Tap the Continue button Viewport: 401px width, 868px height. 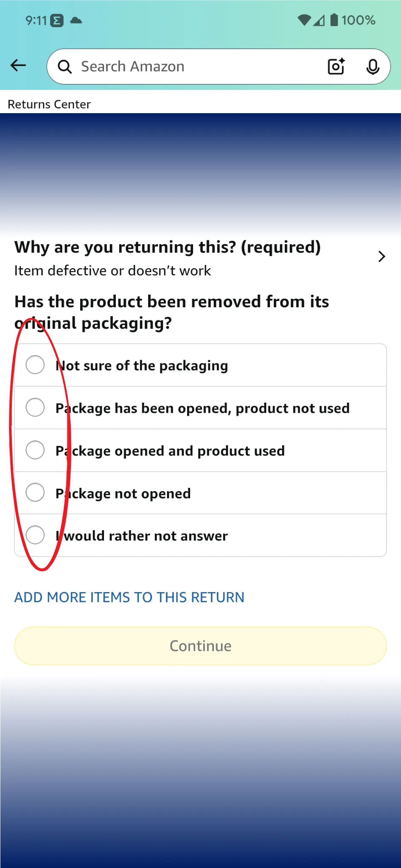[200, 646]
